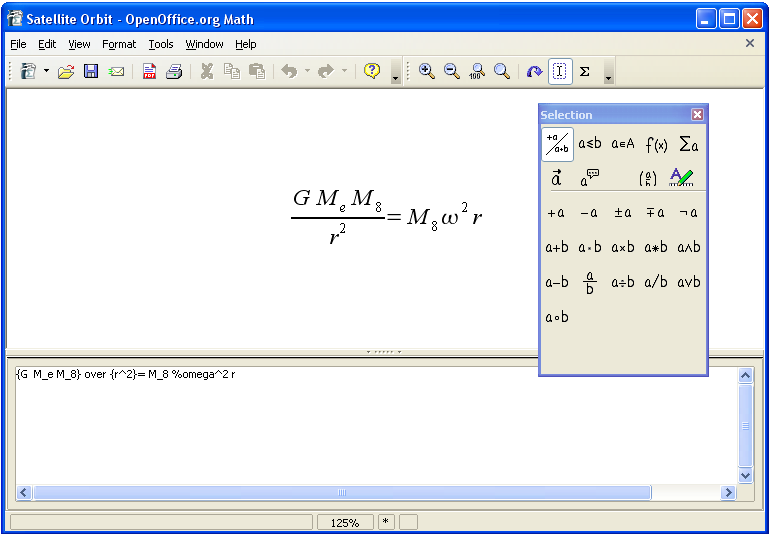Click the 125% zoom status bar field

pos(345,523)
